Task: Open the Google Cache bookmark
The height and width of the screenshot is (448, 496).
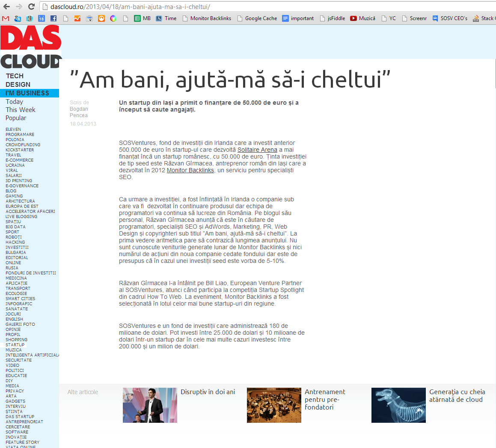Action: point(257,18)
